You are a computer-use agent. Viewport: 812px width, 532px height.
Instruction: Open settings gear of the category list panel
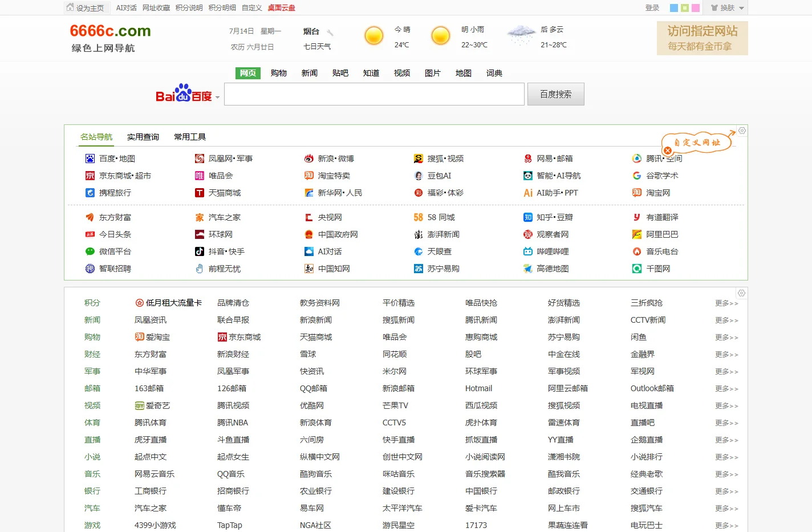pos(741,293)
